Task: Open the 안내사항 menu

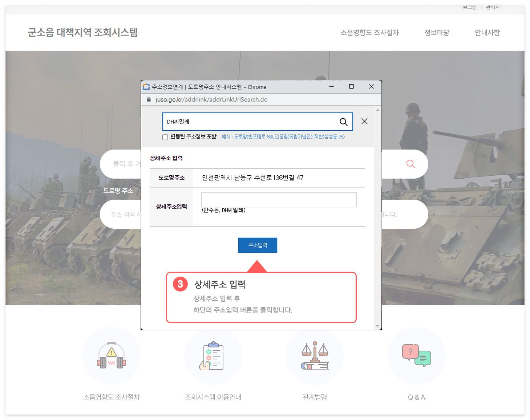Action: pyautogui.click(x=487, y=32)
